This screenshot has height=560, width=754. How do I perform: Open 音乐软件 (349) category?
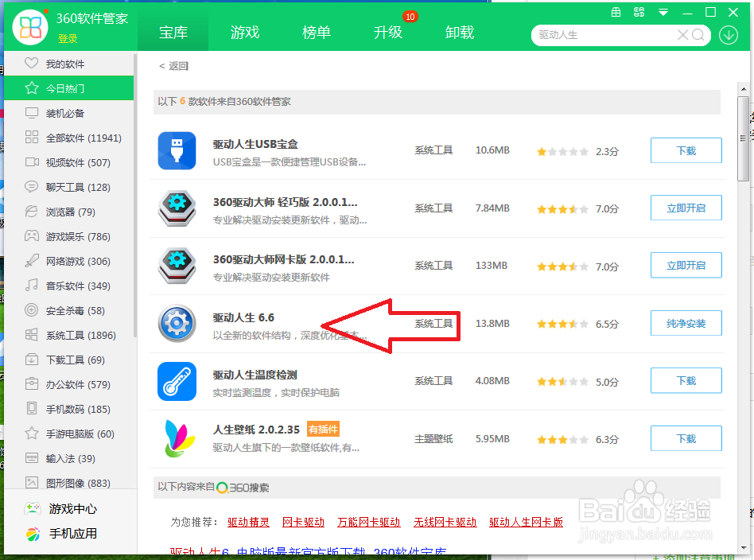point(68,286)
